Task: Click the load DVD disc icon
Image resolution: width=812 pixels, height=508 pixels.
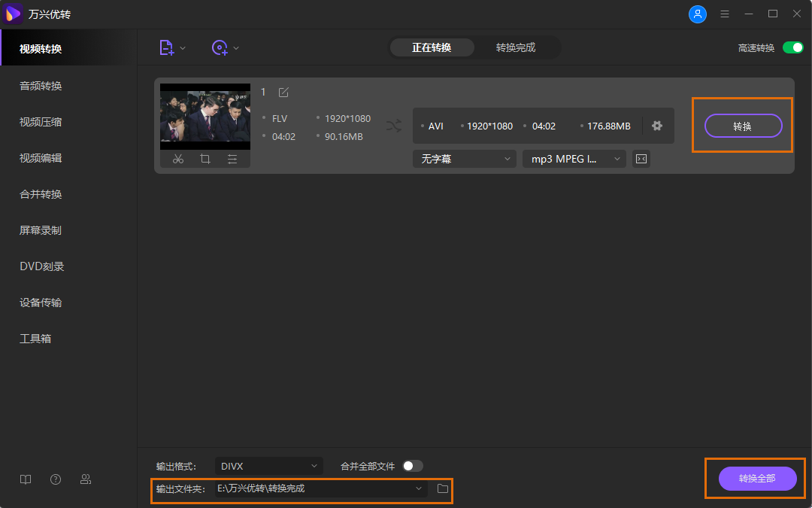Action: tap(220, 47)
